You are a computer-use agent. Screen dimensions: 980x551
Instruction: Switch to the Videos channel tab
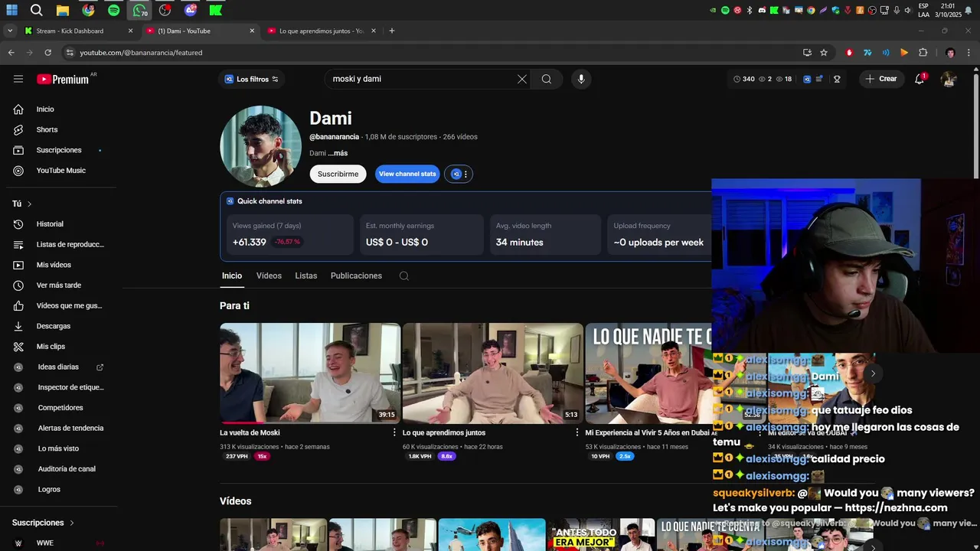coord(269,276)
